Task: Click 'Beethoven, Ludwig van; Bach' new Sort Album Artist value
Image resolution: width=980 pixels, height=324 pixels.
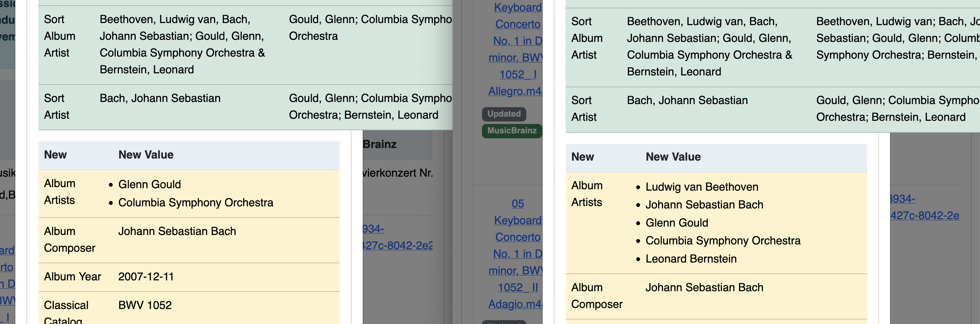Action: click(x=898, y=38)
